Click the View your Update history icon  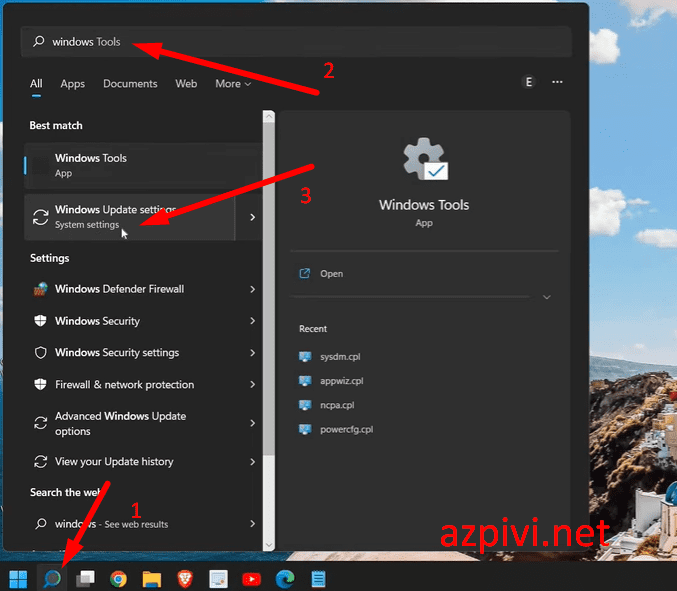click(41, 461)
